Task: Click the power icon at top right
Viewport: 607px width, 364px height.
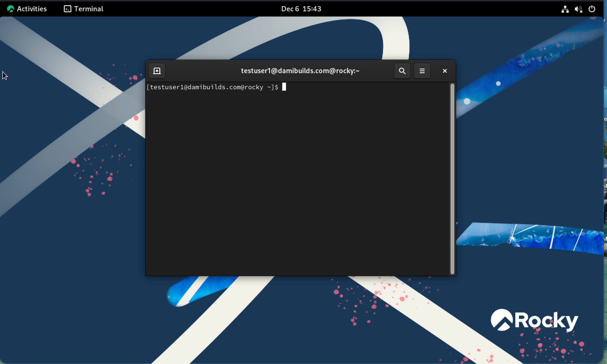Action: 592,9
